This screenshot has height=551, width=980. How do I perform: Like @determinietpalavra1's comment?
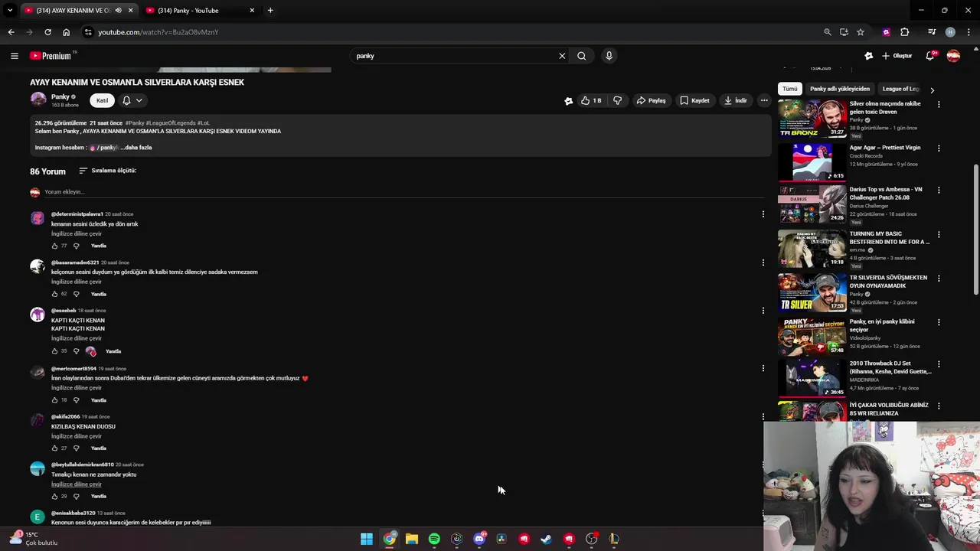coord(54,246)
